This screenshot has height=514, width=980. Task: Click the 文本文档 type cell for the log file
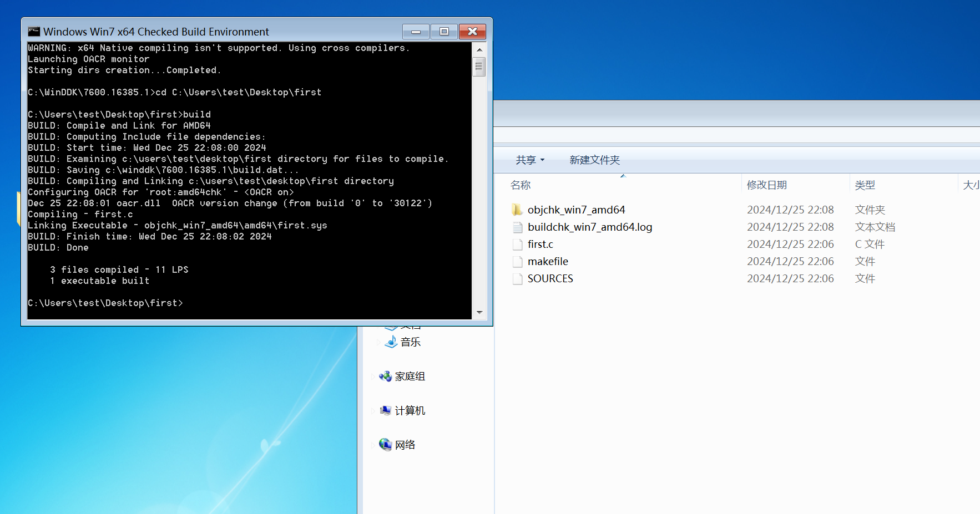tap(875, 227)
